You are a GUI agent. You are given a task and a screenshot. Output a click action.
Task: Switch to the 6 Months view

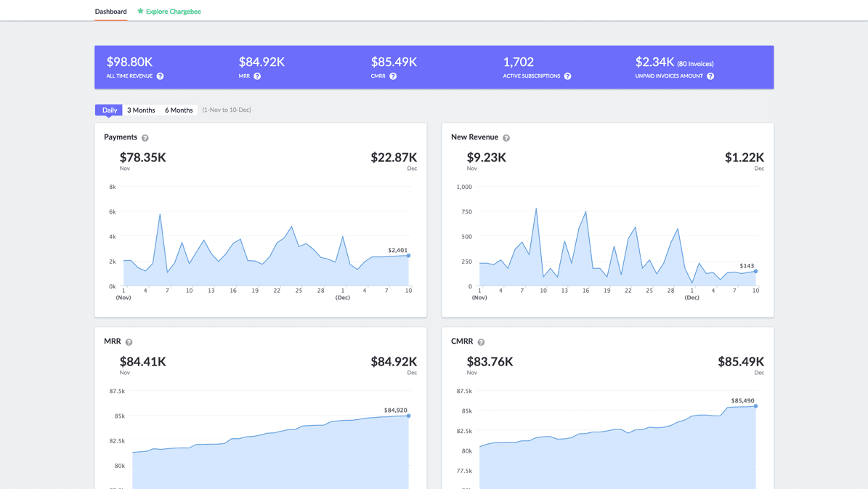click(x=178, y=110)
